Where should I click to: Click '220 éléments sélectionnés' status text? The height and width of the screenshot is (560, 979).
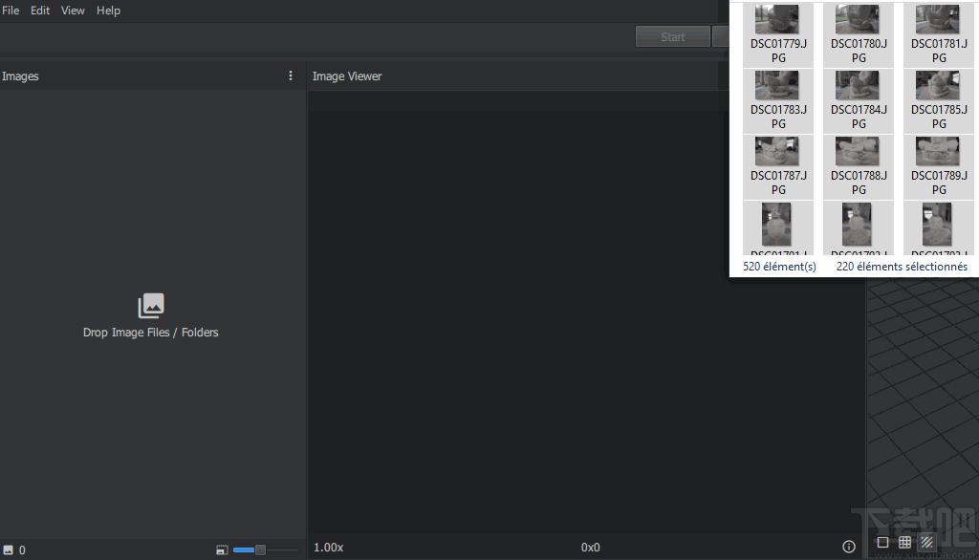[902, 267]
